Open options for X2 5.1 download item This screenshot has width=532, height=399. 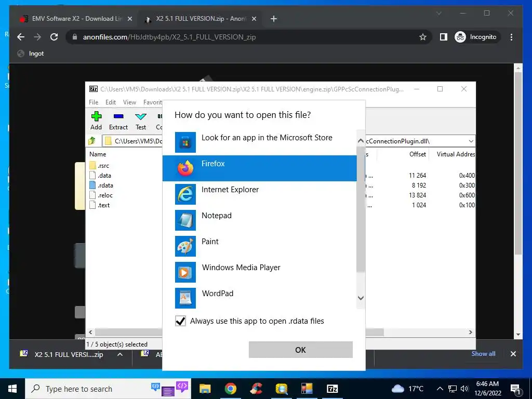[x=120, y=354]
